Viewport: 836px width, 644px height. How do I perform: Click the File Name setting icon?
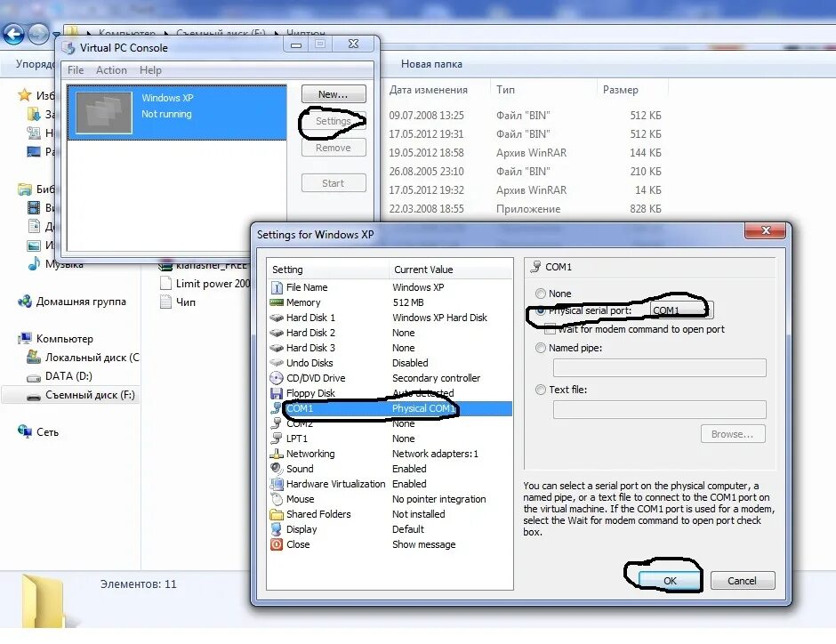click(277, 287)
